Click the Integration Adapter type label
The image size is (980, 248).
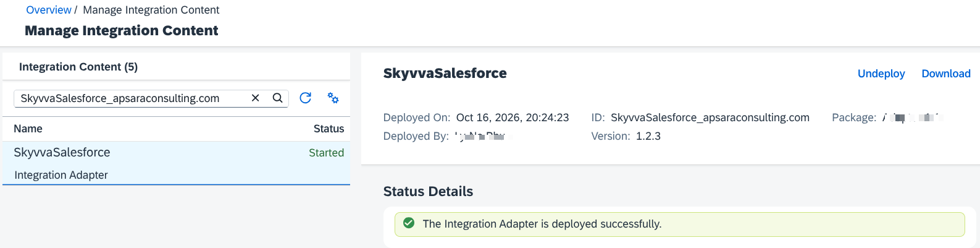[x=61, y=175]
